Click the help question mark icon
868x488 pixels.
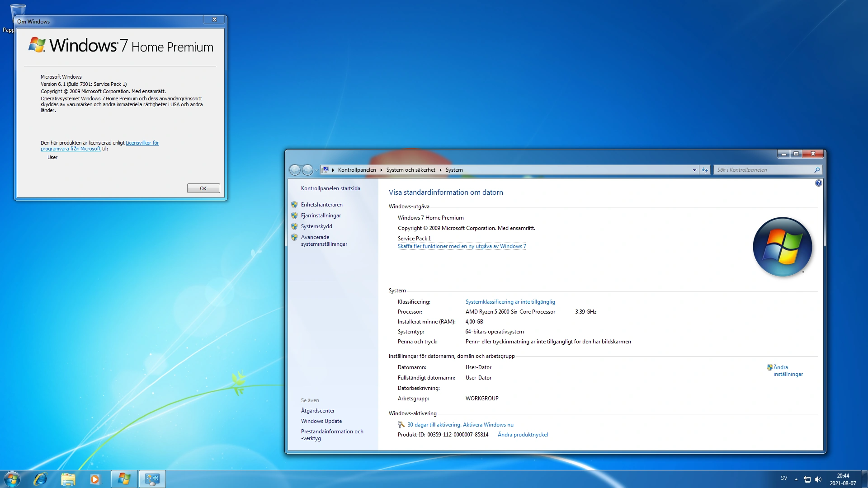818,183
